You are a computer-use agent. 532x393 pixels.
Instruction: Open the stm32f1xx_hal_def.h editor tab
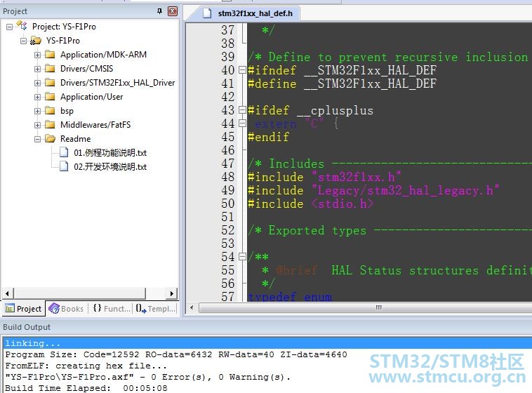tap(248, 13)
